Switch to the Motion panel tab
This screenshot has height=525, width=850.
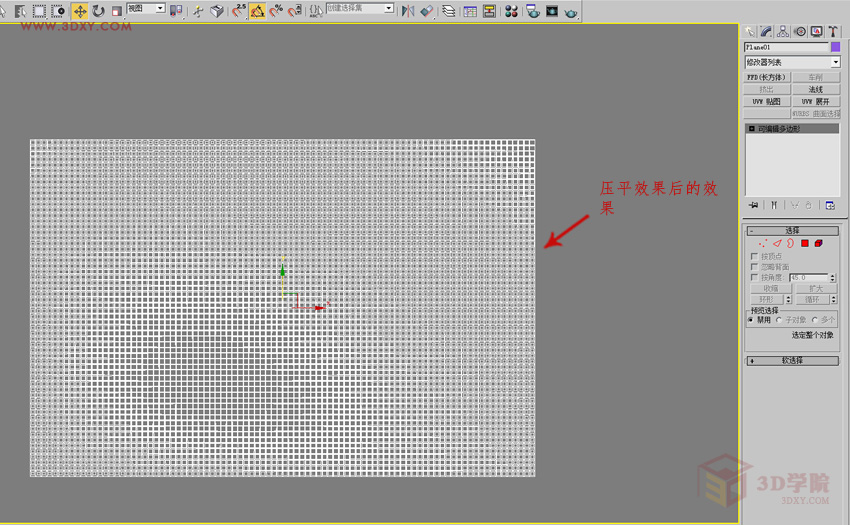800,32
